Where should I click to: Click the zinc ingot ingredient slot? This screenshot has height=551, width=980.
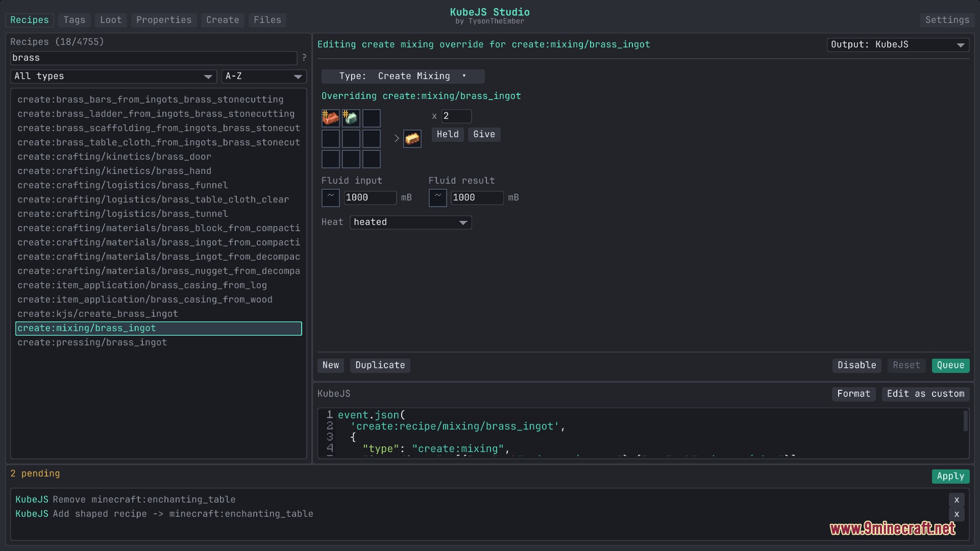[351, 118]
